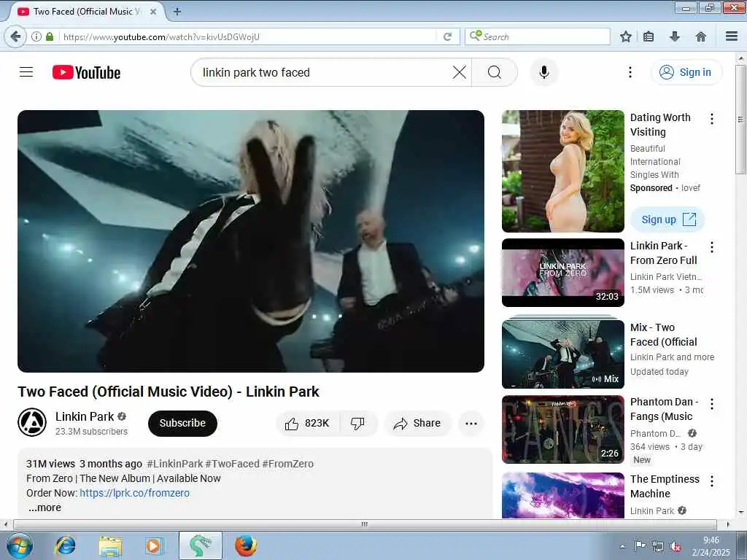Click the #LinkinPark hashtag
The image size is (747, 560).
[175, 464]
